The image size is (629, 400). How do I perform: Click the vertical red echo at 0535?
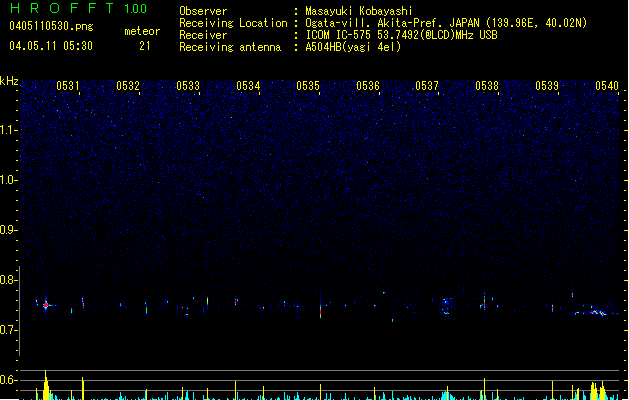[321, 311]
